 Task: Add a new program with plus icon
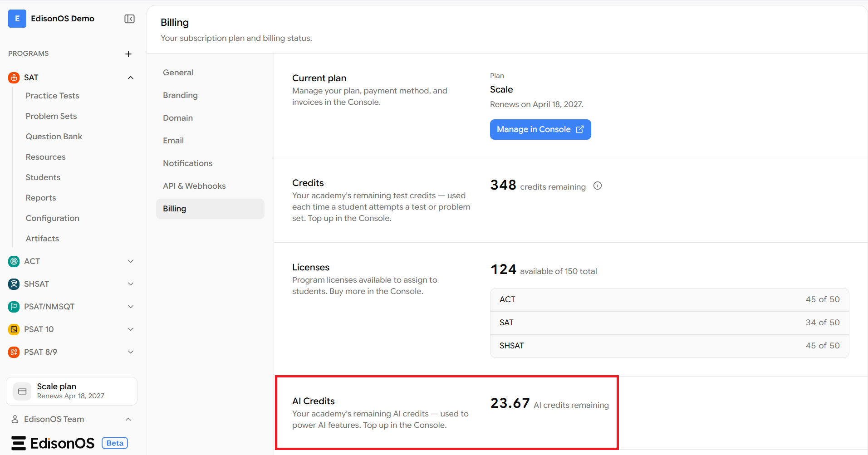click(128, 54)
